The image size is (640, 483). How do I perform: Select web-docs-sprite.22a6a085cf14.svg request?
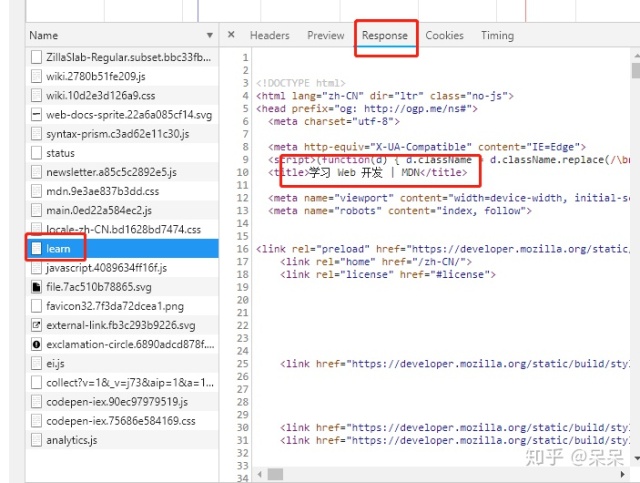129,114
